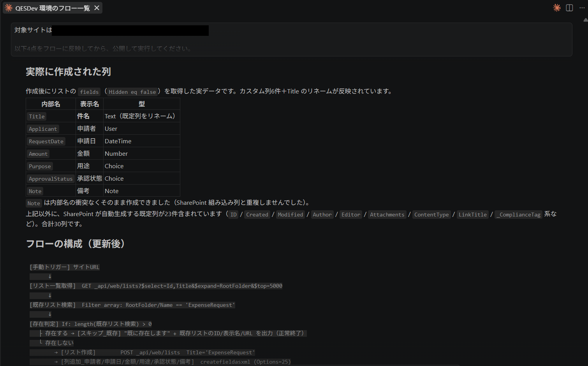Open the Claude icon in top-right toolbar
This screenshot has height=366, width=588.
(557, 8)
